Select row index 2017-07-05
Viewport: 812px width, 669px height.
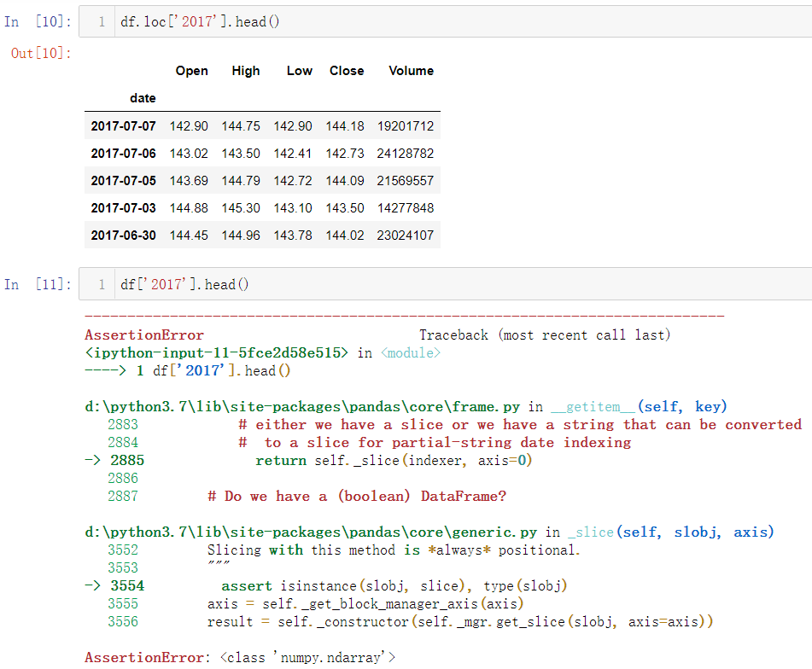click(x=123, y=181)
